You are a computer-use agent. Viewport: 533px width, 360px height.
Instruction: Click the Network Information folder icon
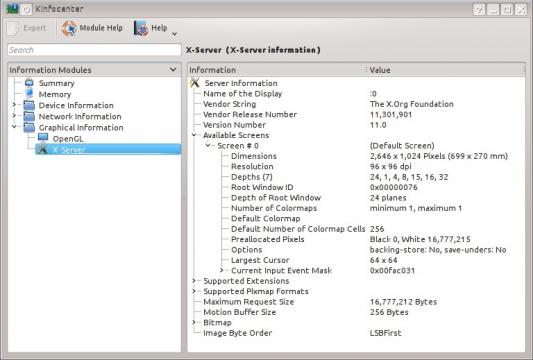[29, 116]
